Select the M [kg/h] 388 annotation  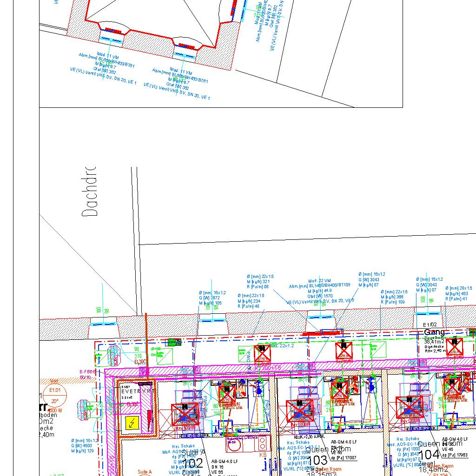click(393, 297)
